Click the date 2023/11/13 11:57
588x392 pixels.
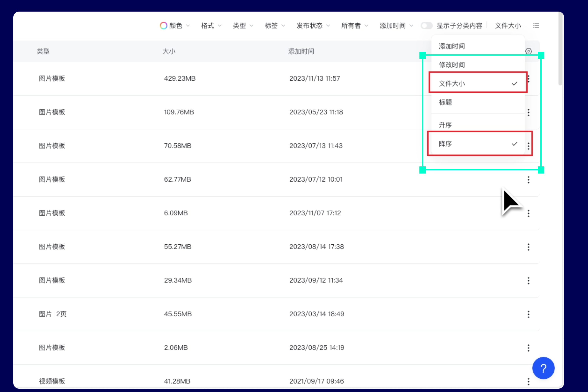[315, 79]
